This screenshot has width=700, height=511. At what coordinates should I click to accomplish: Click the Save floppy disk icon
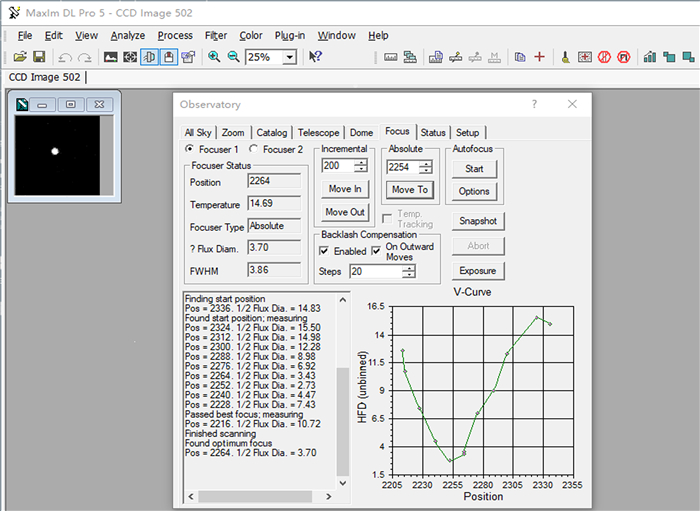[39, 57]
